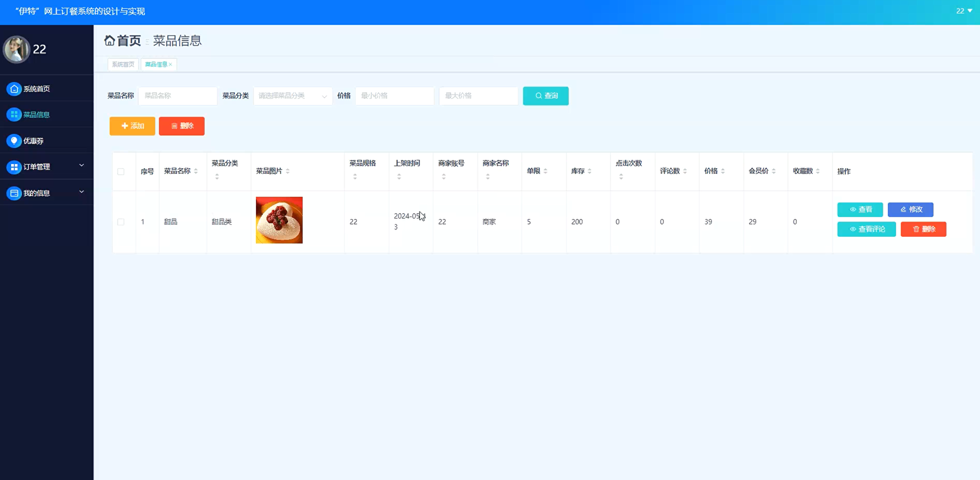This screenshot has height=480, width=980.
Task: Sort by 上架时间 column arrows
Action: [399, 177]
